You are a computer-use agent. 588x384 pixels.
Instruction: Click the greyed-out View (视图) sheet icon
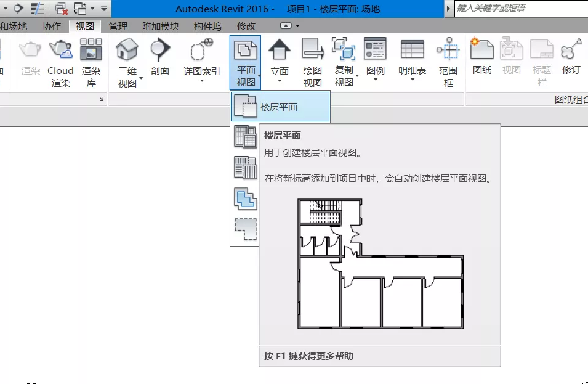[512, 49]
